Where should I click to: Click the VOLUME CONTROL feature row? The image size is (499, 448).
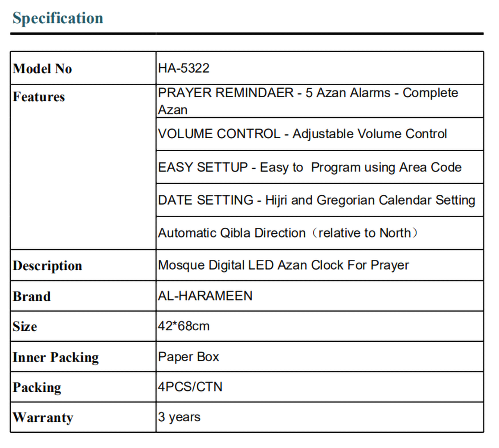point(303,134)
